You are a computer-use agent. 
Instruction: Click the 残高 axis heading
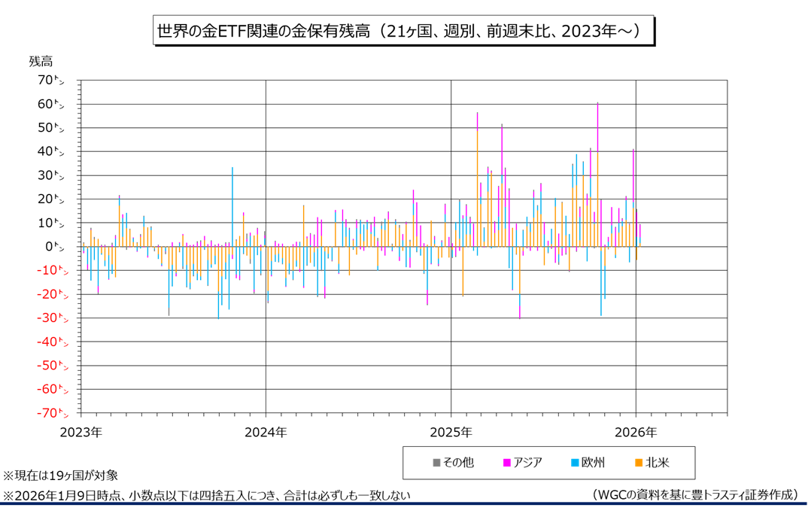[41, 61]
